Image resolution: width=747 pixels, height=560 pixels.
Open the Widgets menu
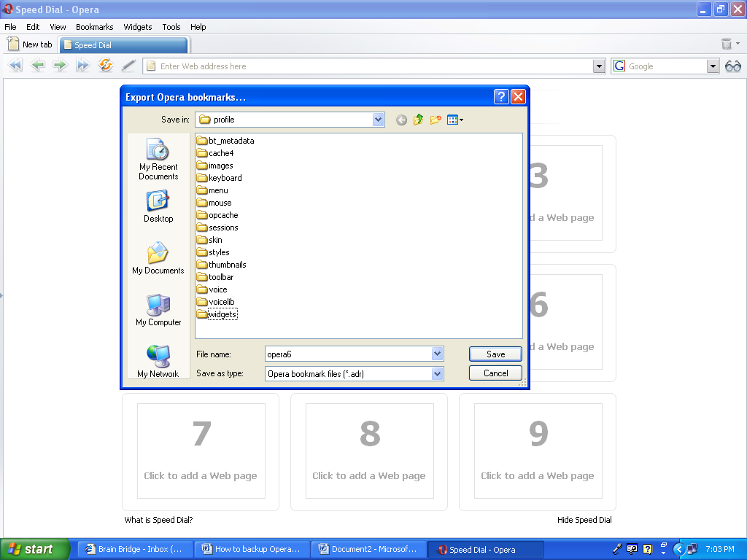[x=138, y=27]
